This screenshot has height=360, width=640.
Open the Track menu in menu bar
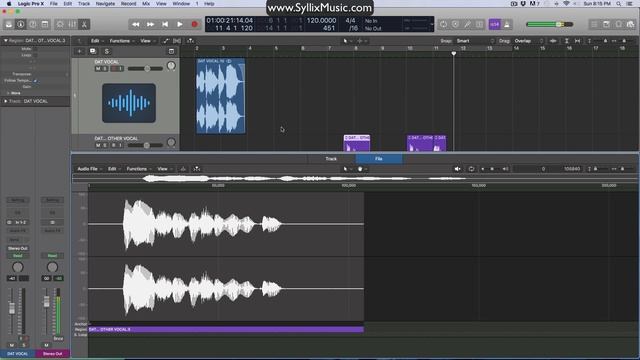84,4
